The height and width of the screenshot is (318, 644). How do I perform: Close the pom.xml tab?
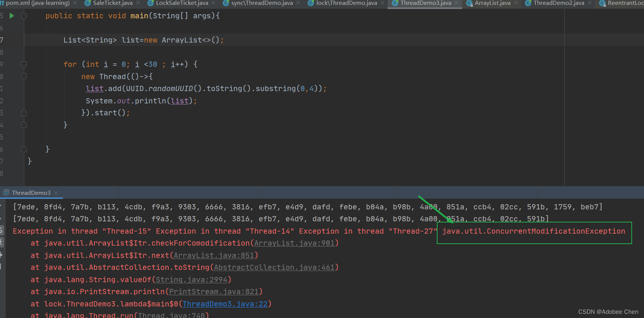pos(75,3)
